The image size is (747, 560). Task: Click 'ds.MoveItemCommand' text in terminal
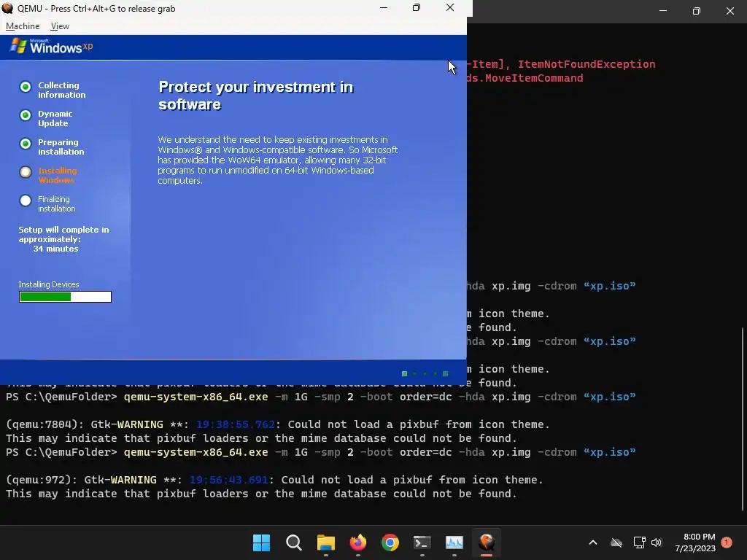pos(525,78)
